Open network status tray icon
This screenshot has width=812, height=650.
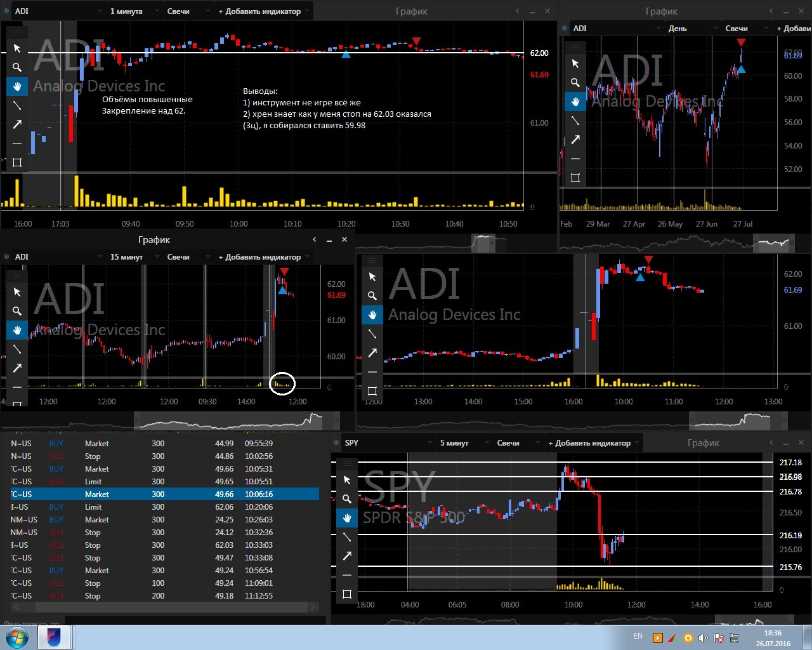coord(734,638)
